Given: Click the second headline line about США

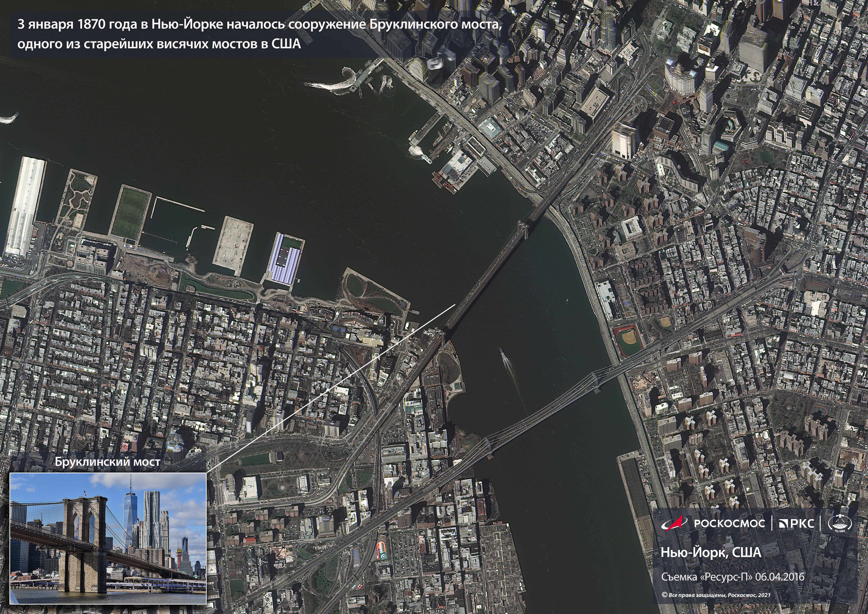Looking at the screenshot, I should (159, 44).
